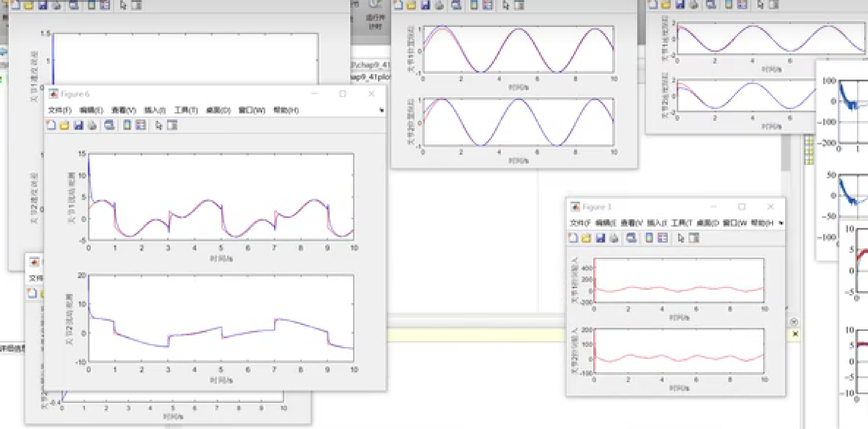The image size is (868, 429).
Task: Open the 文件(F) menu in Figure 6
Action: tap(60, 110)
